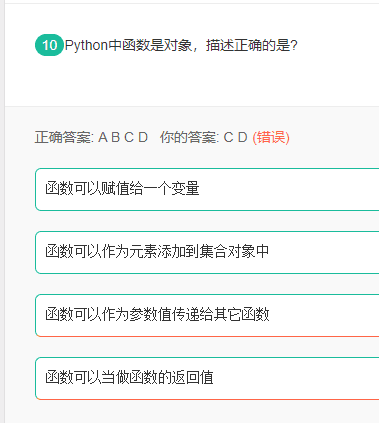Click the red (错误) result label
Image resolution: width=379 pixels, height=423 pixels.
tap(271, 137)
